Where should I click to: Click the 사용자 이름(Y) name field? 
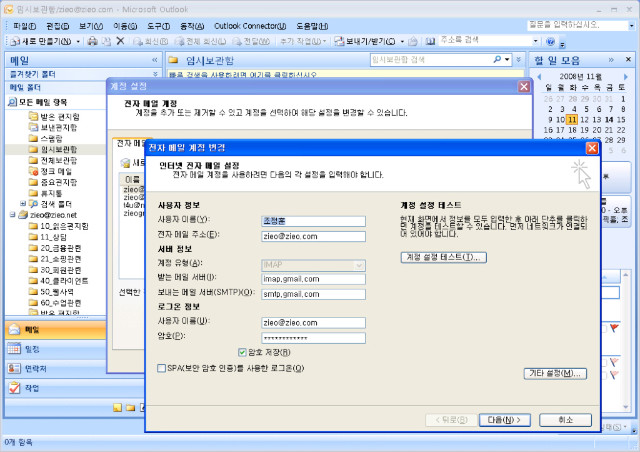[x=313, y=221]
